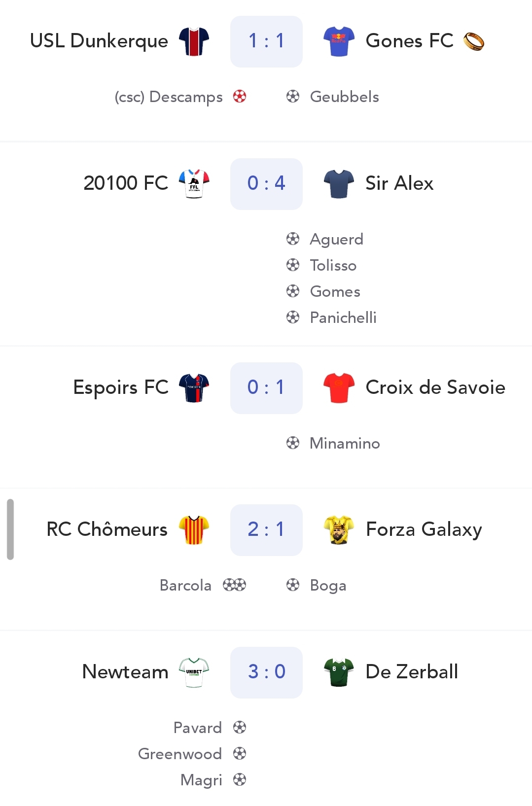Click the gold ring icon beside Gones FC
532x806 pixels.
click(474, 41)
